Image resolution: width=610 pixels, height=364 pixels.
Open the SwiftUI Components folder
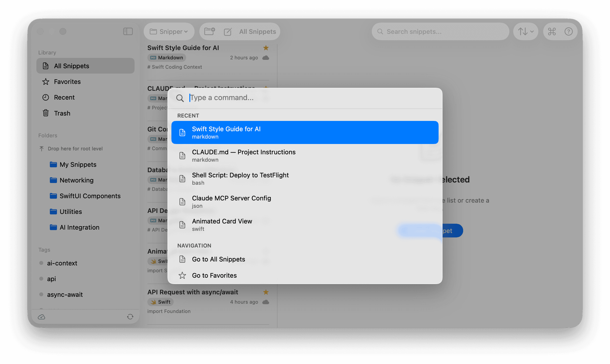click(90, 196)
